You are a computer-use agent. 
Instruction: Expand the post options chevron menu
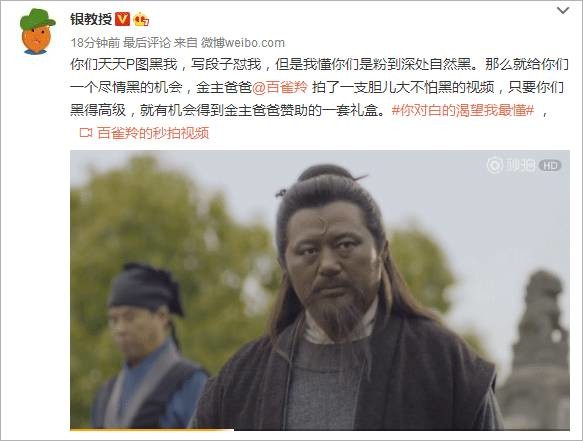tap(563, 10)
